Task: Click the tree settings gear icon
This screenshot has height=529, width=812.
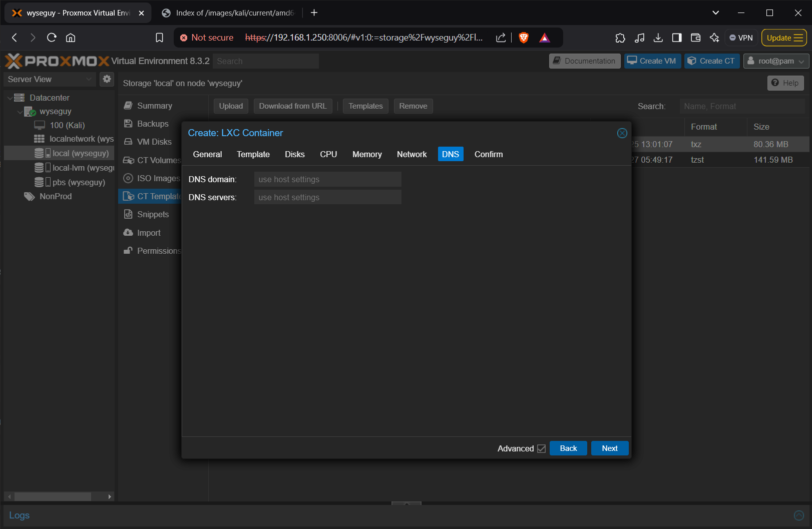Action: coord(107,79)
